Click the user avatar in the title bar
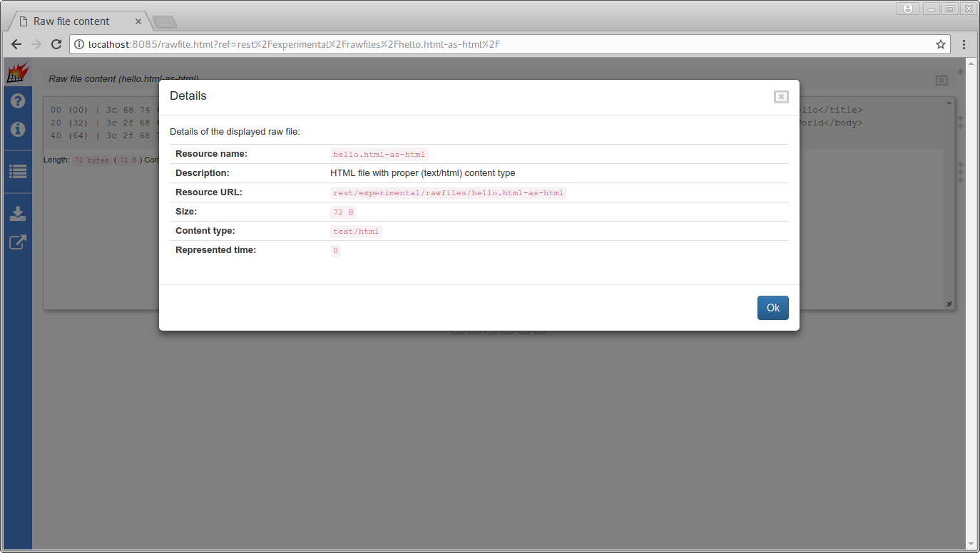 click(907, 8)
